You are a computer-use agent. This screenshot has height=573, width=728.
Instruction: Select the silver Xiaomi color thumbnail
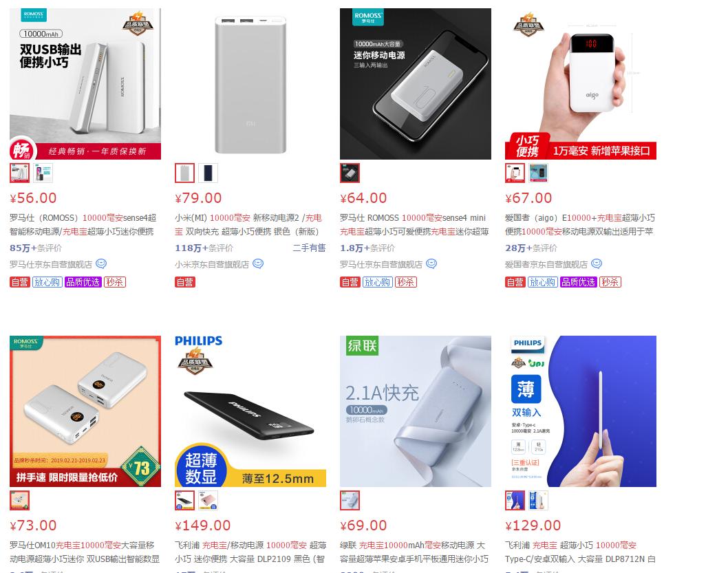click(x=185, y=173)
